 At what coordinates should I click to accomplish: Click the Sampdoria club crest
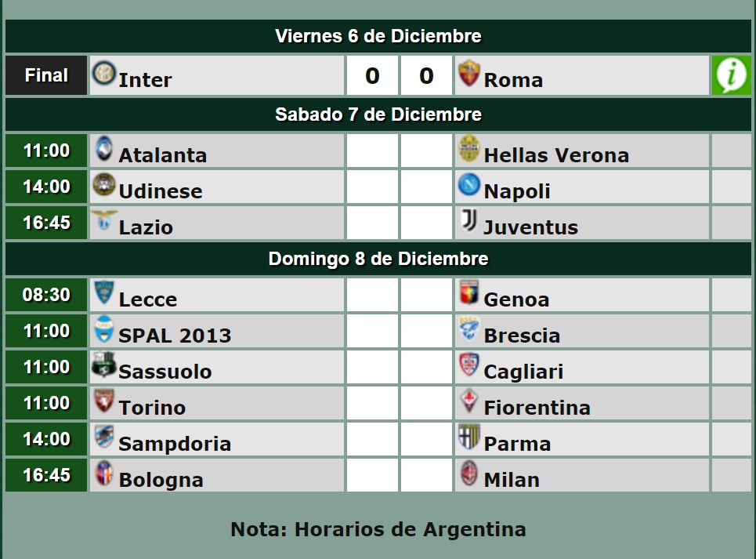103,437
